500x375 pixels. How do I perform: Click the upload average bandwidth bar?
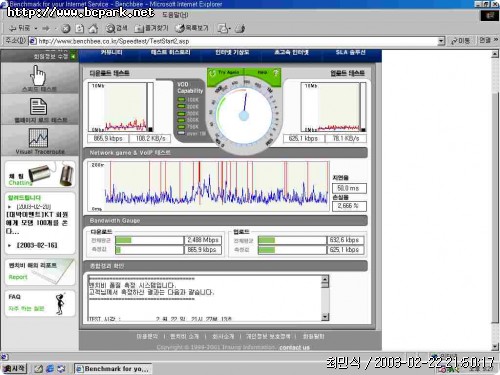coord(292,240)
